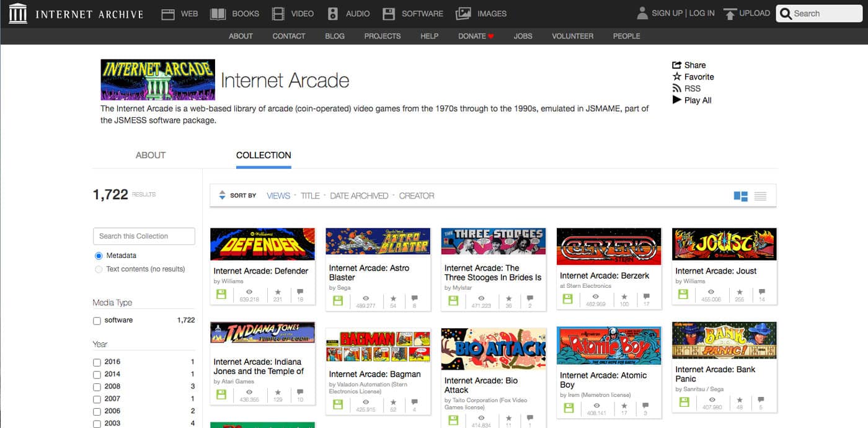Open the Audio section speaker icon
The width and height of the screenshot is (868, 428).
pyautogui.click(x=333, y=14)
